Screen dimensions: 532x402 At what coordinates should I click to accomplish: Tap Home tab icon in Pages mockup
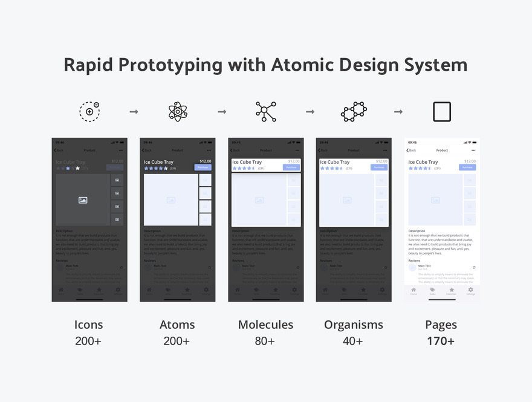[414, 290]
